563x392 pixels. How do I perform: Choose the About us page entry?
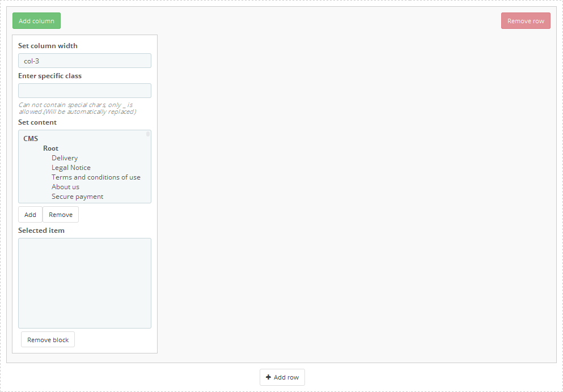[65, 187]
